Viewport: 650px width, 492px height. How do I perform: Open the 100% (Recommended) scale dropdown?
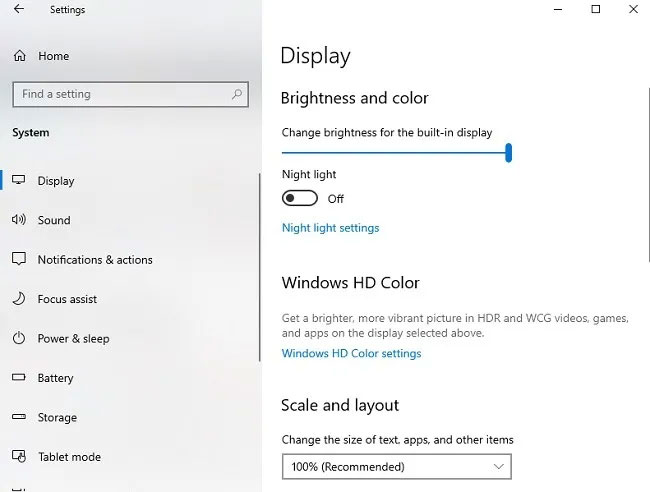397,467
